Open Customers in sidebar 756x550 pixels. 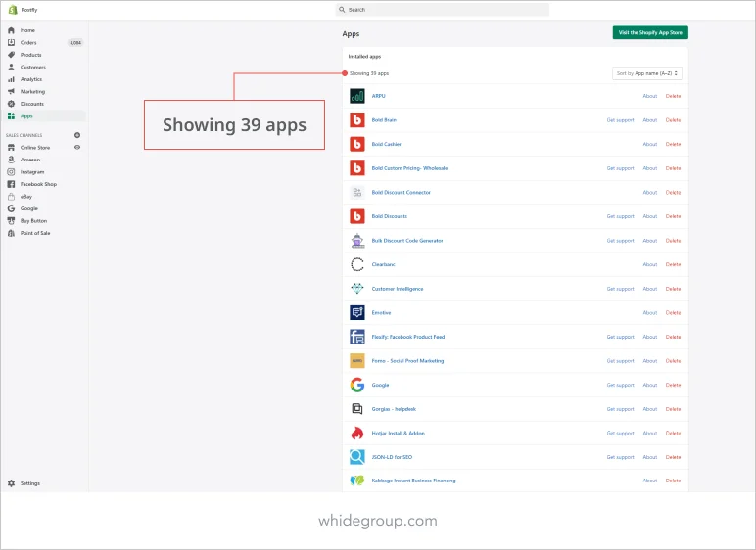click(x=32, y=67)
